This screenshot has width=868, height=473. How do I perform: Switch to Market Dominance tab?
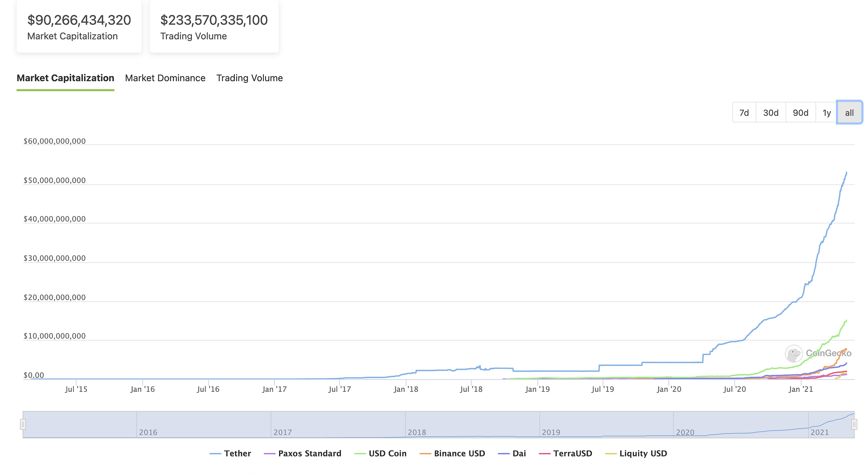coord(165,78)
